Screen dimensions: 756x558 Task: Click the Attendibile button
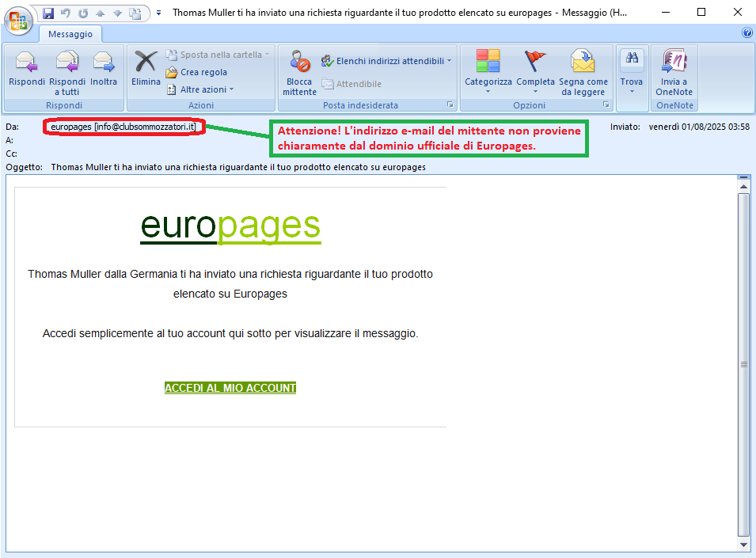351,84
